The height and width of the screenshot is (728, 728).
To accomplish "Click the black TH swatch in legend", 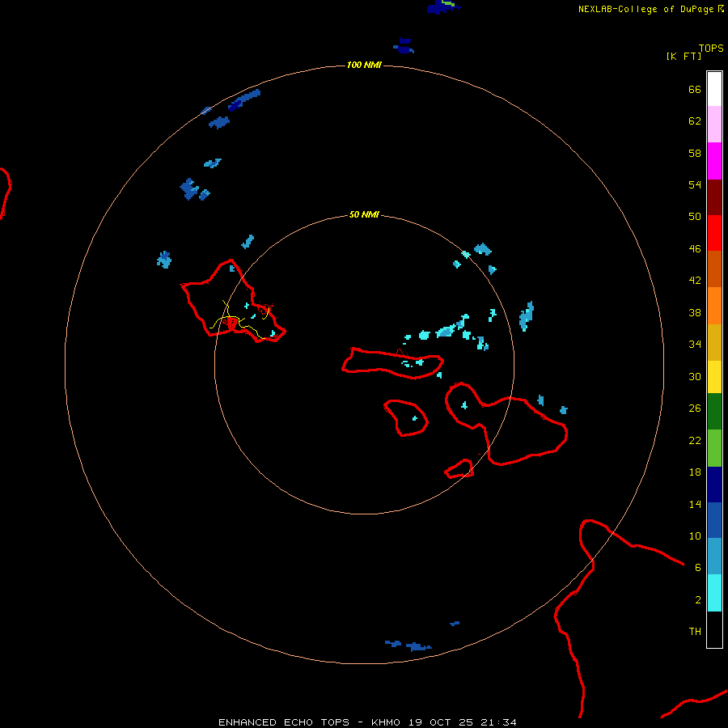I will point(714,629).
